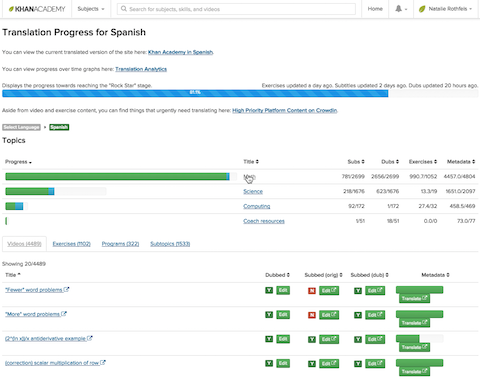Edit dubbing for "Fewer" word problems
The height and width of the screenshot is (379, 480).
pyautogui.click(x=283, y=290)
